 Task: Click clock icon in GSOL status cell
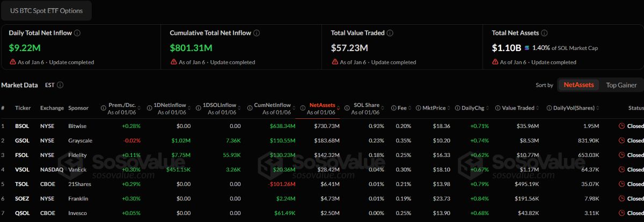[621, 140]
